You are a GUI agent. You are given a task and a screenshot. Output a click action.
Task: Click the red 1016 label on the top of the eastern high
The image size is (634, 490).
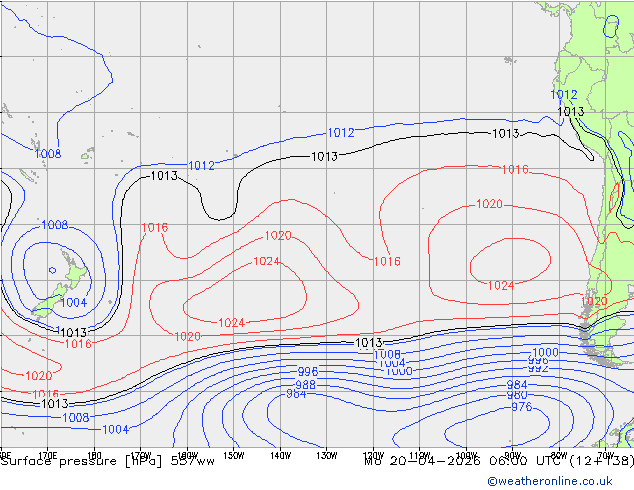[x=515, y=169]
